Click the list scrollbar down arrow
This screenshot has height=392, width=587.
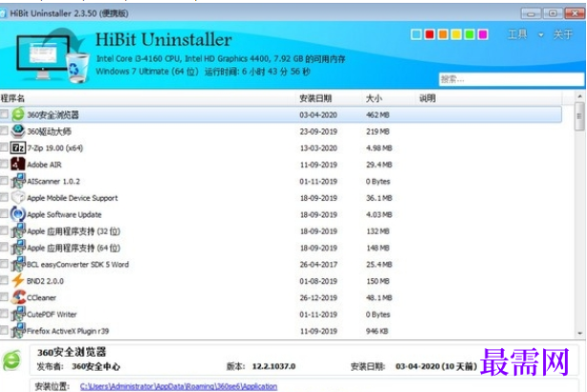pyautogui.click(x=580, y=333)
